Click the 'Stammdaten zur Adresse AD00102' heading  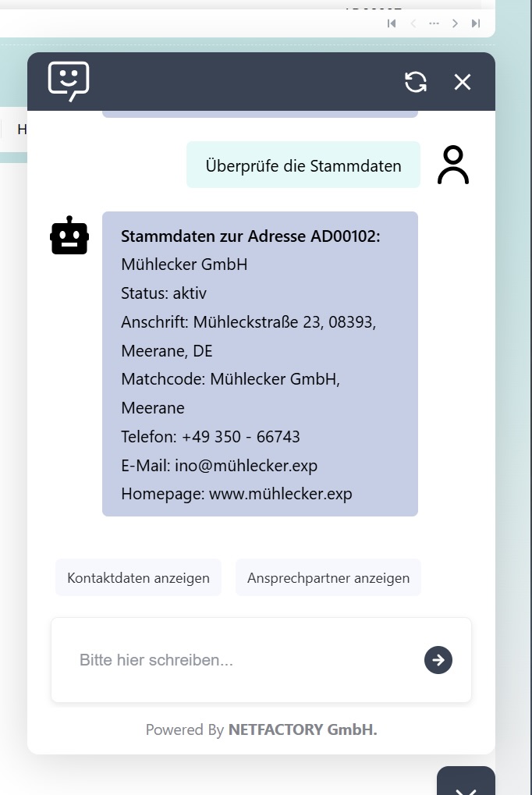pos(250,236)
